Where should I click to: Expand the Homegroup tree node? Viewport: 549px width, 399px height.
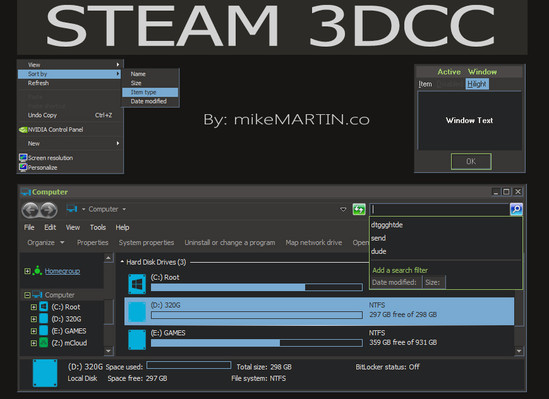point(27,271)
